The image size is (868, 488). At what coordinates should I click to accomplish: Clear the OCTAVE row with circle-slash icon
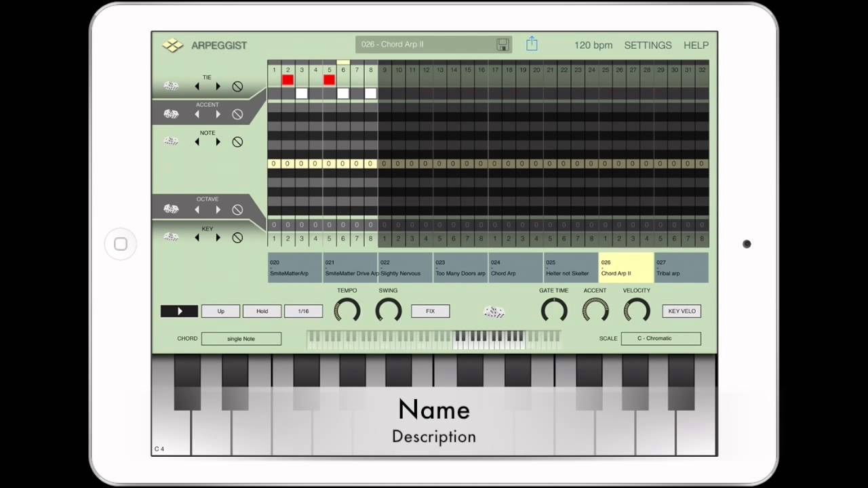coord(237,210)
